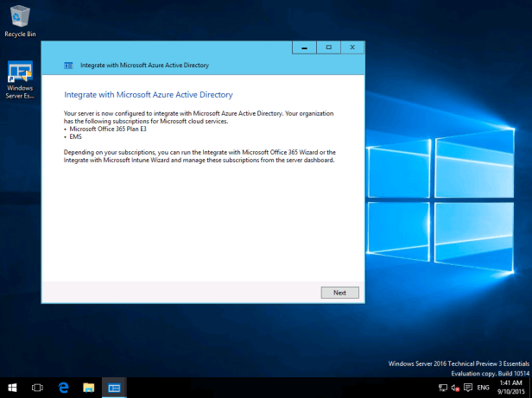The width and height of the screenshot is (532, 398).
Task: Click the EMS subscription bullet item
Action: point(74,136)
